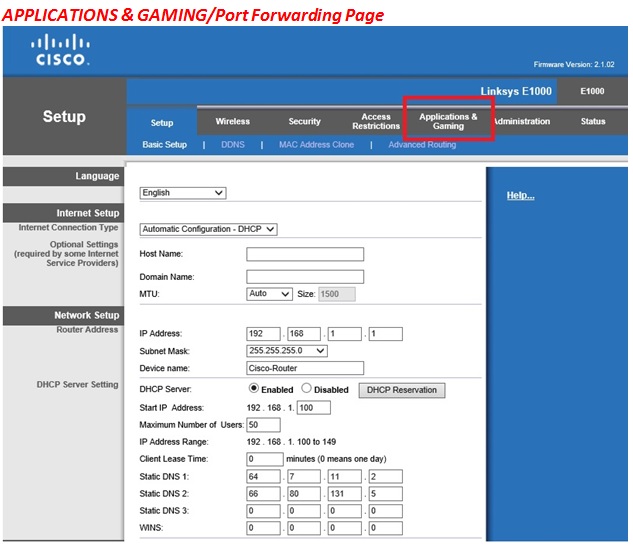Switch to the Security tab
Viewport: 633px width, 547px height.
(304, 122)
